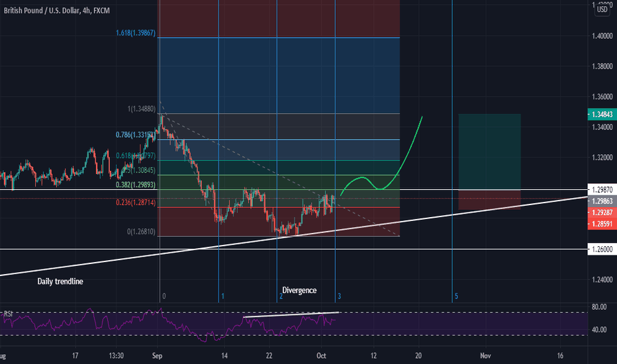Select the Fib time zone marker 5
The height and width of the screenshot is (364, 617).
click(456, 296)
